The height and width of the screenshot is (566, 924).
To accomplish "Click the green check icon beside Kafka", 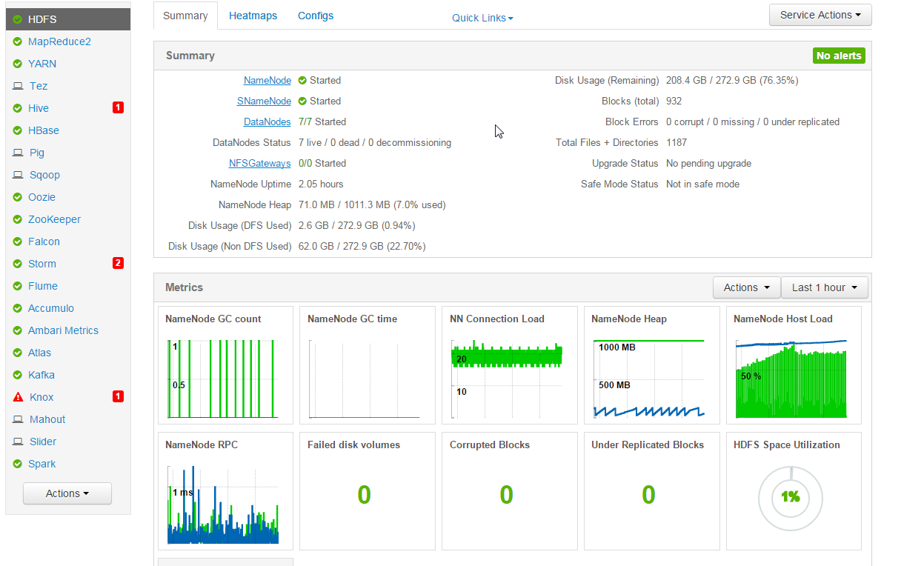I will [18, 375].
